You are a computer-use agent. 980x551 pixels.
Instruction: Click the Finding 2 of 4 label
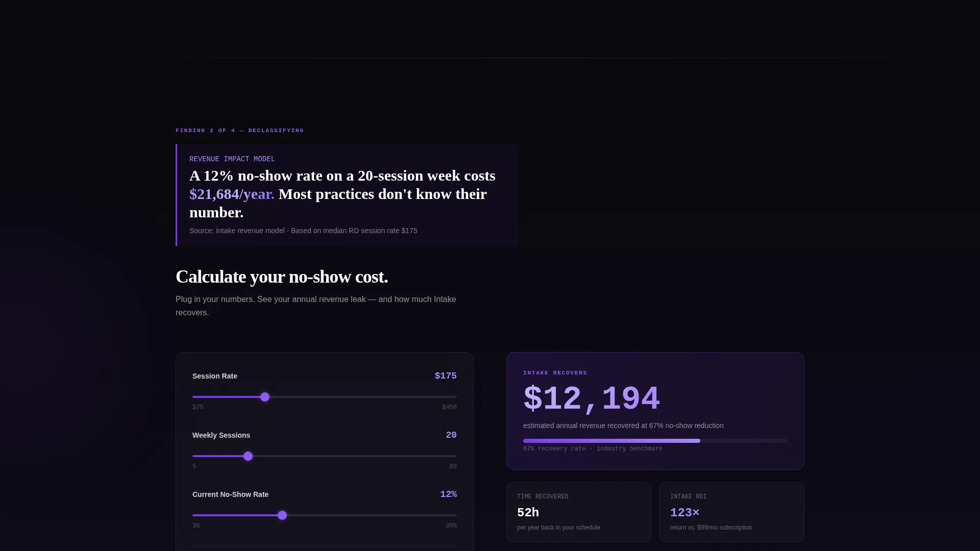coord(240,131)
